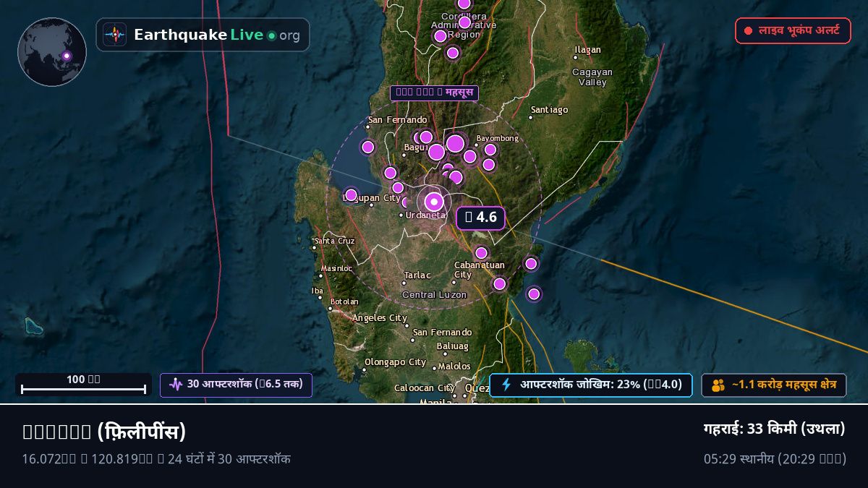Click the Masinloc town label
The height and width of the screenshot is (488, 868).
pos(336,268)
